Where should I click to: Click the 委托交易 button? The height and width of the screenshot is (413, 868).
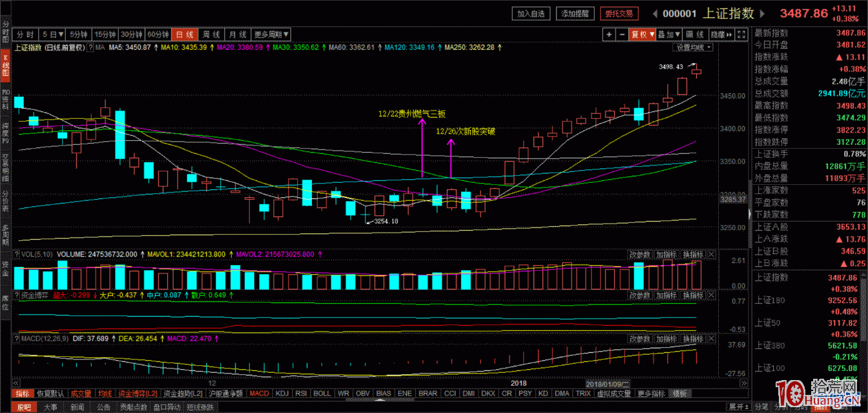[619, 14]
